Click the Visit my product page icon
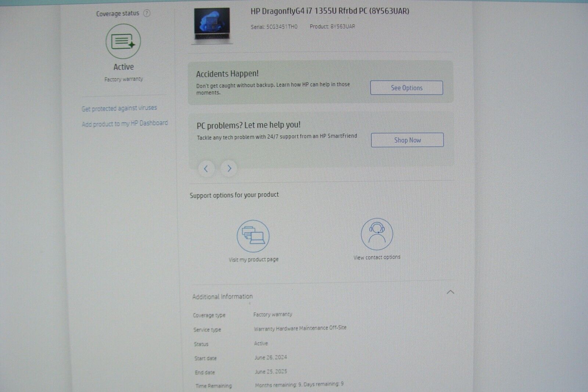The image size is (588, 392). (x=253, y=236)
